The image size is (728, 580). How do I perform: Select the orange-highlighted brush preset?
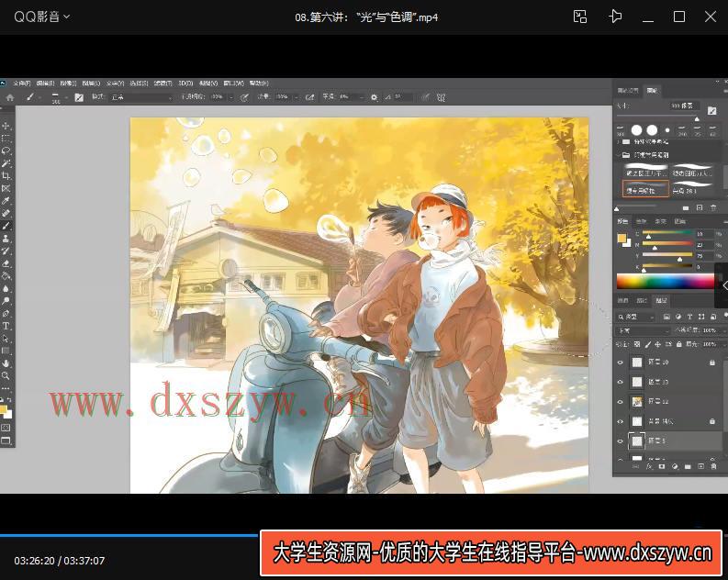645,189
